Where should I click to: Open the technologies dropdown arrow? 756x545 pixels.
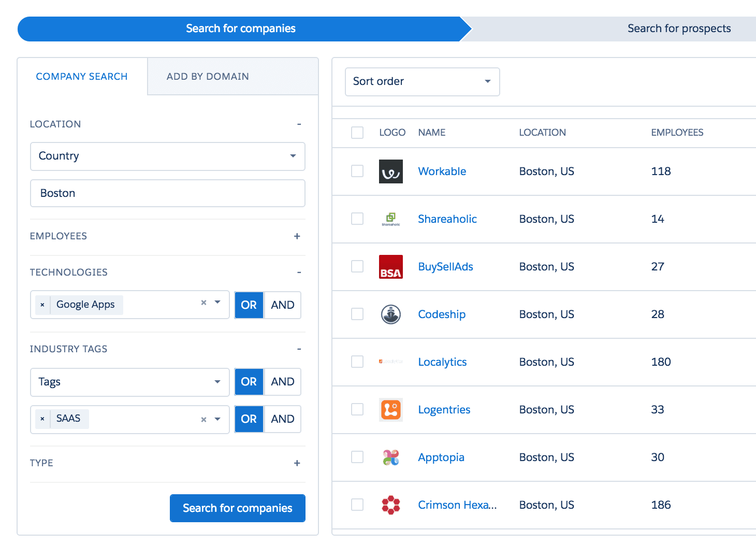point(217,303)
